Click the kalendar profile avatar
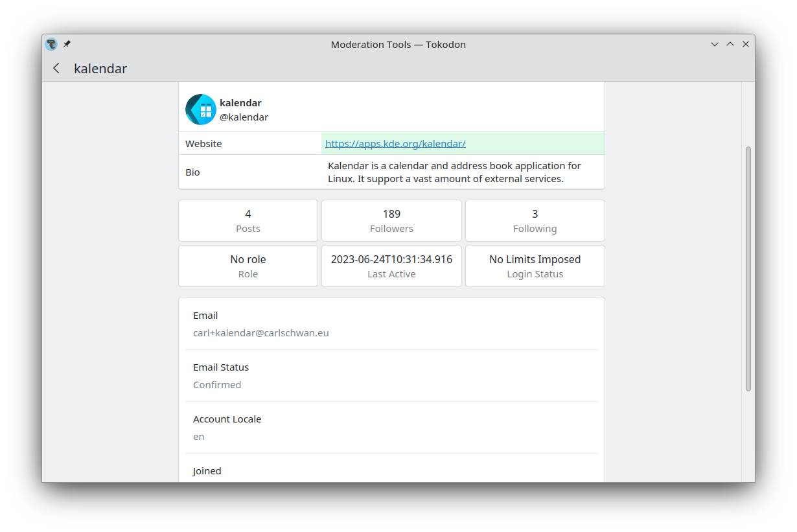This screenshot has width=797, height=532. (201, 110)
